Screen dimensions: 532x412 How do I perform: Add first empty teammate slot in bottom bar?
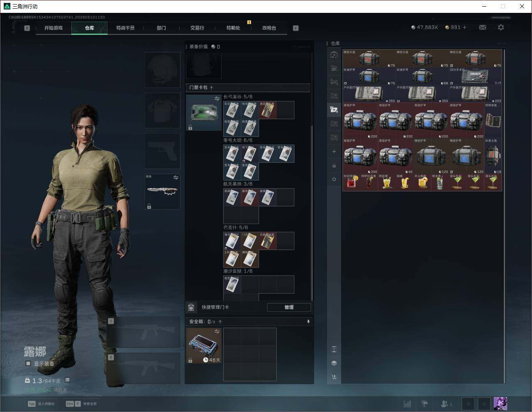pos(468,404)
